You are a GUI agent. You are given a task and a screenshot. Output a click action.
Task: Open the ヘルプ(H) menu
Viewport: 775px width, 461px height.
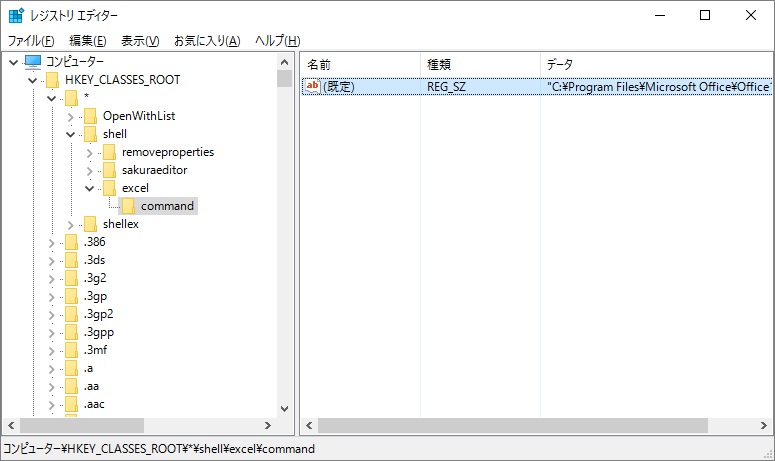[x=277, y=41]
